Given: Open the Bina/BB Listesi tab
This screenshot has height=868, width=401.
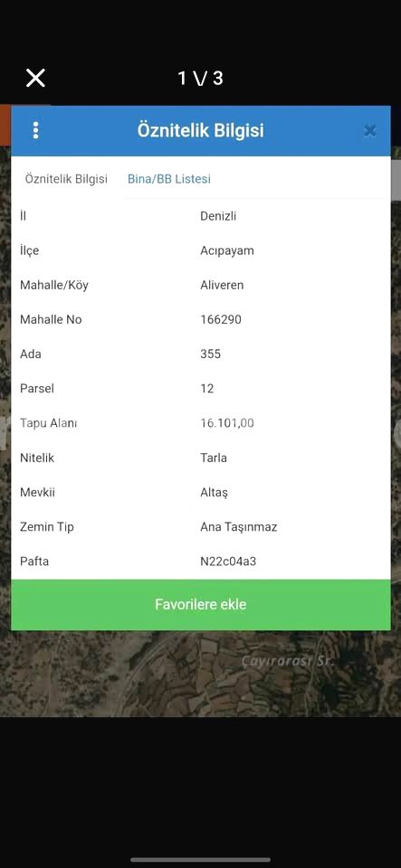Looking at the screenshot, I should click(169, 179).
